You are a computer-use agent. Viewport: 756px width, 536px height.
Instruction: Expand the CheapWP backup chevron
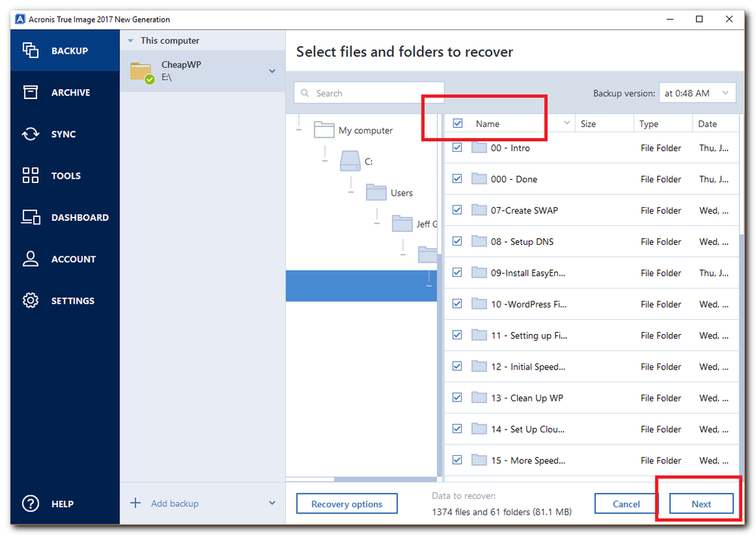tap(272, 71)
